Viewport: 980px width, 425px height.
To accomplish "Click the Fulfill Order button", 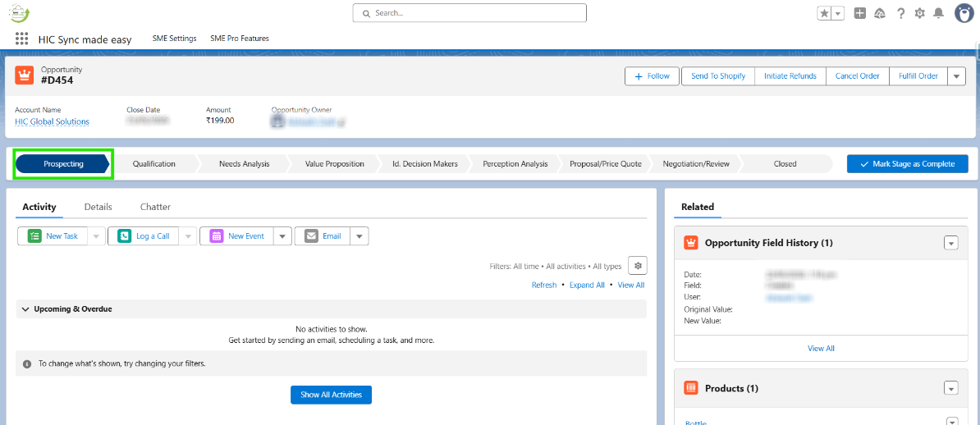I will (918, 76).
